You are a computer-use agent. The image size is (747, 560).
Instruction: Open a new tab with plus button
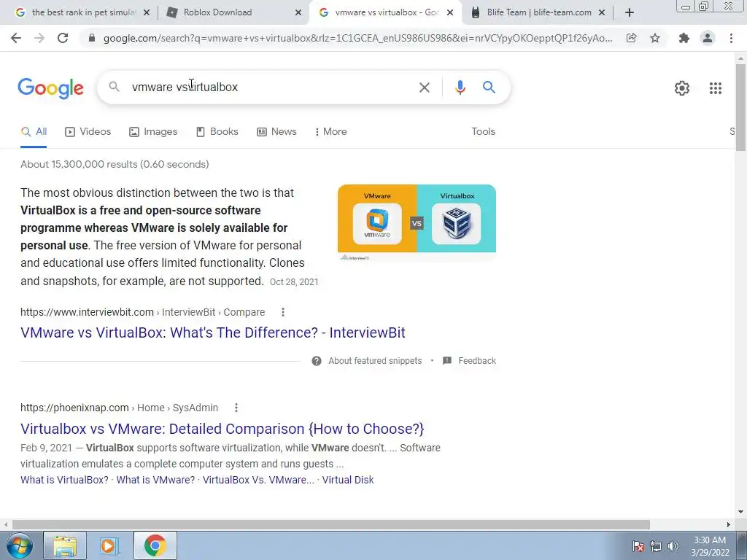click(x=630, y=13)
